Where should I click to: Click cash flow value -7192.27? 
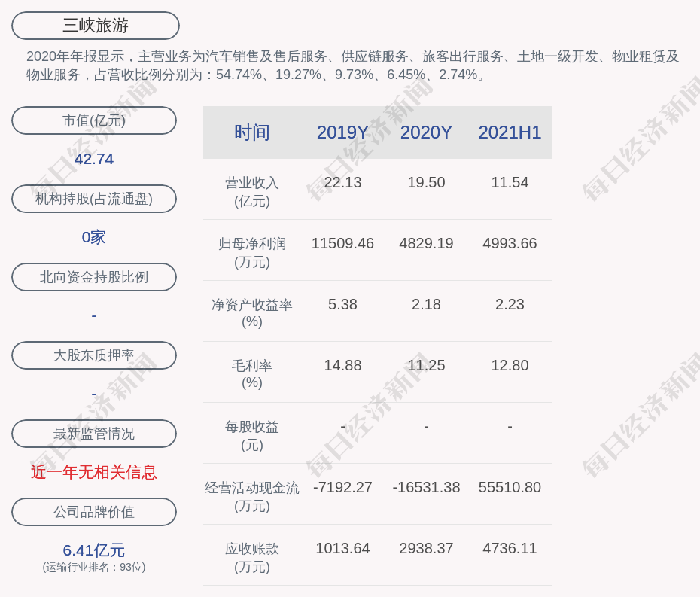pos(342,487)
